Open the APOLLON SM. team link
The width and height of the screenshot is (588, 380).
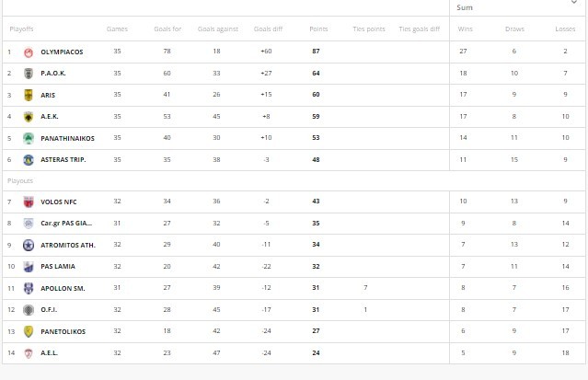pyautogui.click(x=63, y=289)
